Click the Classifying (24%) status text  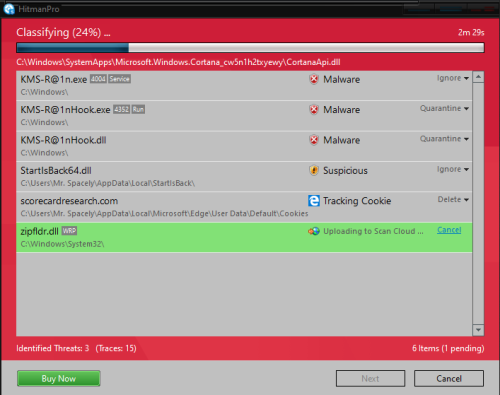(x=63, y=32)
